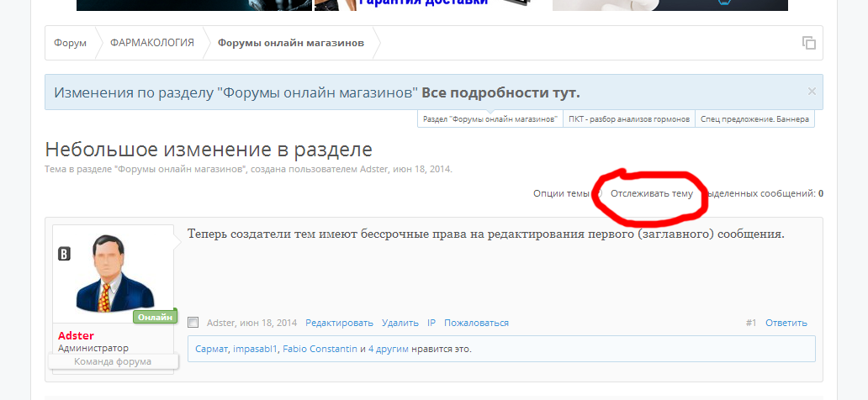Expand the 4 другим likes list
Screen dimensions: 868x400
(388, 348)
